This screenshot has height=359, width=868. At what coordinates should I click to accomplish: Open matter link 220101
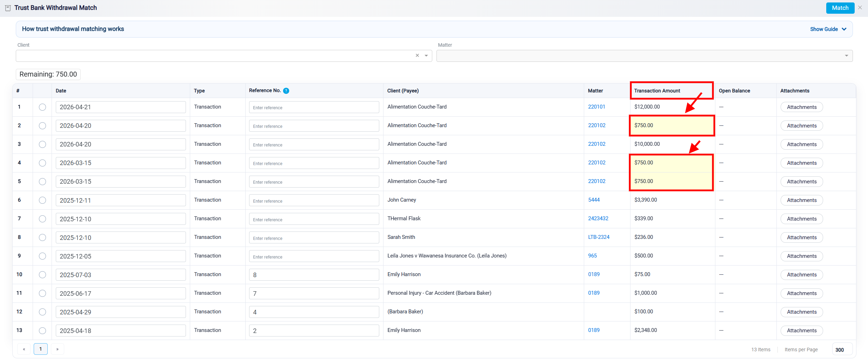[596, 107]
